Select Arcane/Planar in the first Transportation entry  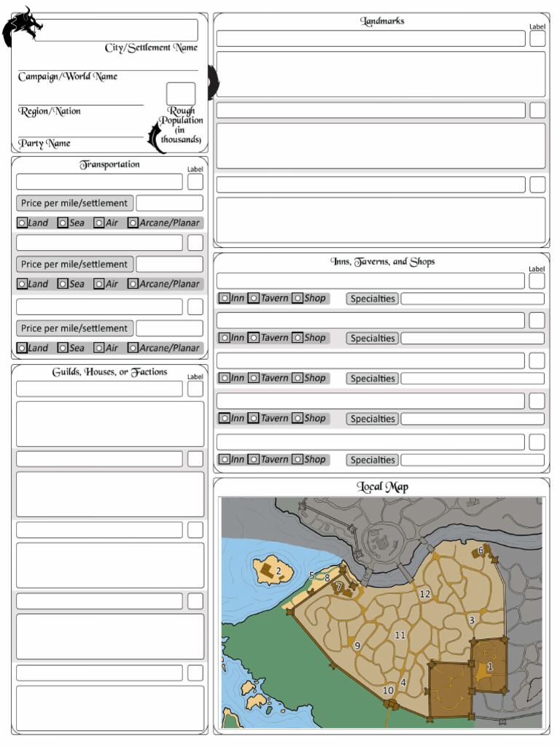[133, 222]
